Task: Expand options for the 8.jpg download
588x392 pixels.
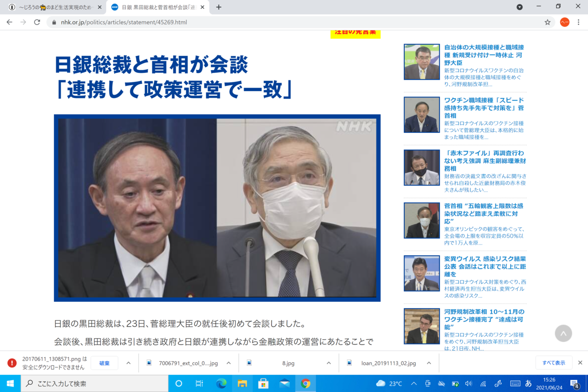Action: (329, 363)
